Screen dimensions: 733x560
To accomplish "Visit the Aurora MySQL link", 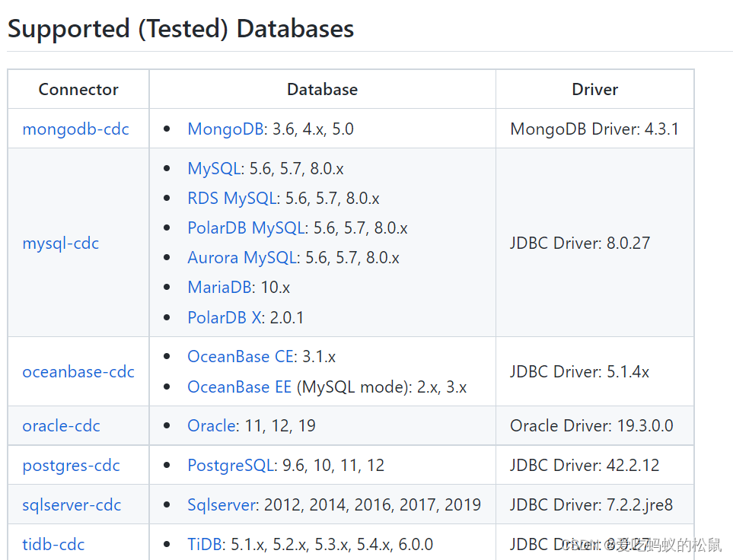I will point(241,258).
